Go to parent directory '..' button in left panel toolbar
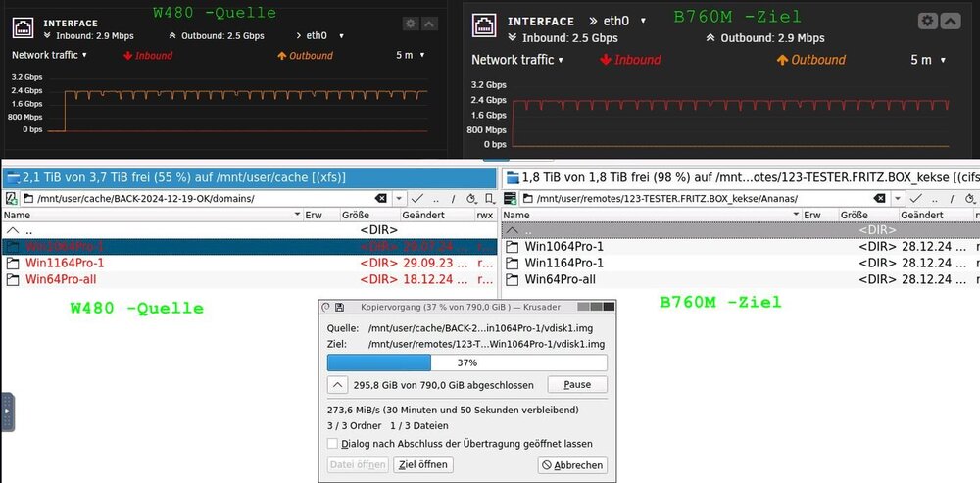 (x=436, y=199)
